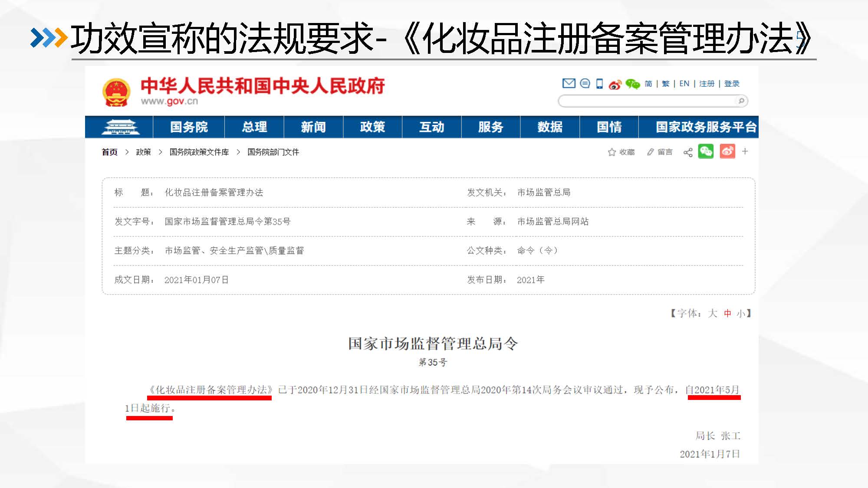Select large font size 大
This screenshot has height=488, width=868.
tap(712, 313)
